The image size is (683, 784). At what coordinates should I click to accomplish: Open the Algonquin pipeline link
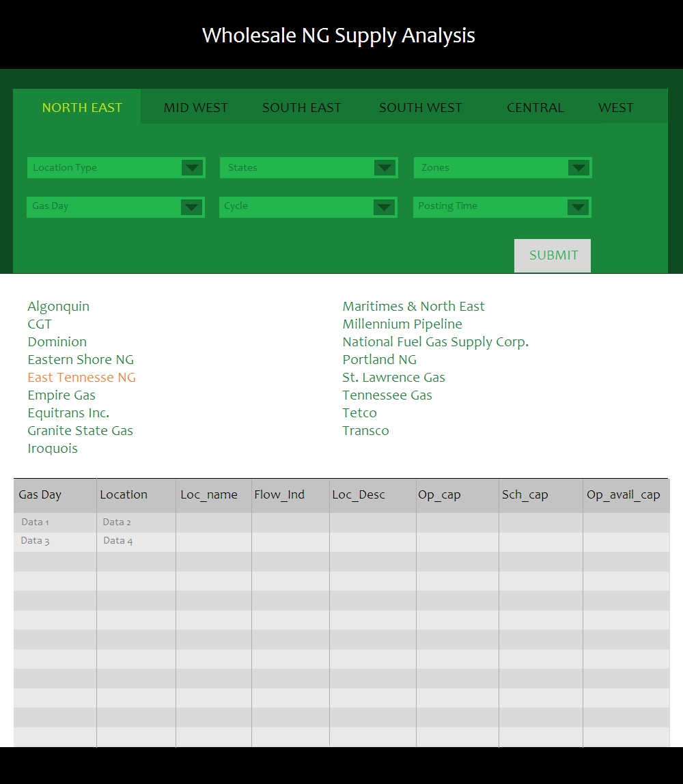[59, 307]
